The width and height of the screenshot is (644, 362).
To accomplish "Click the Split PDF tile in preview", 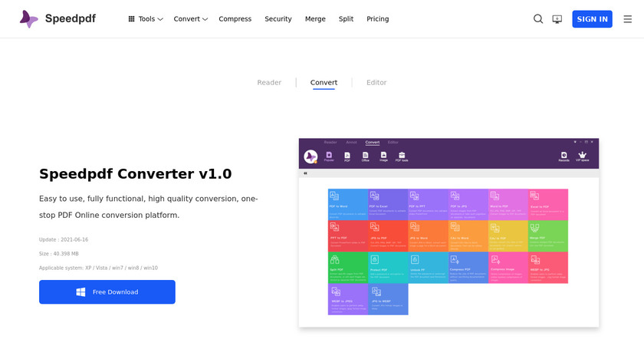I will click(x=348, y=268).
